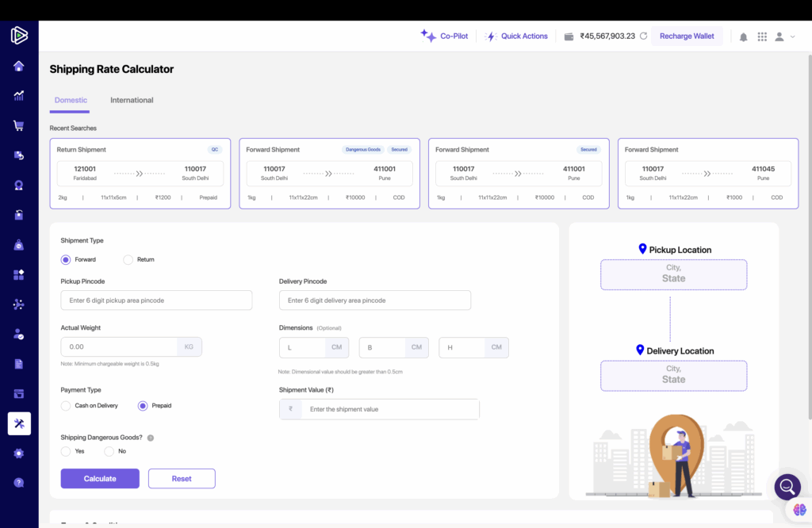Select the Return shipment type
This screenshot has width=812, height=528.
[x=128, y=259]
